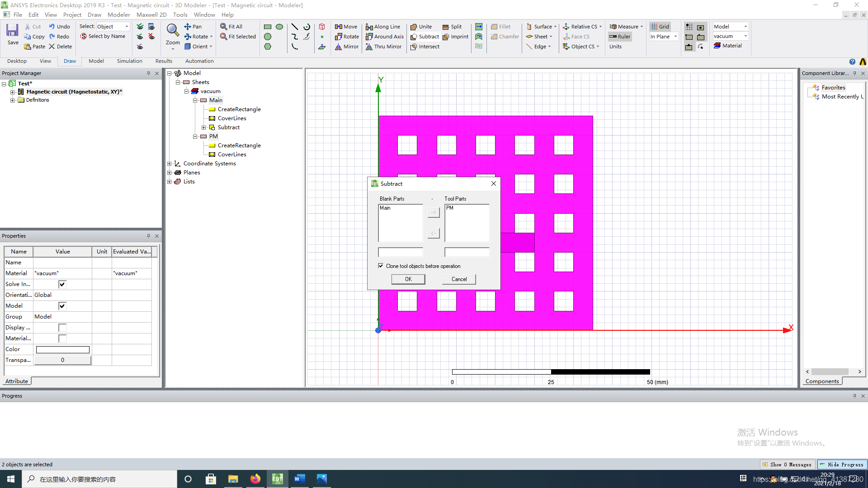Click the Color property swatch
868x488 pixels.
coord(63,349)
